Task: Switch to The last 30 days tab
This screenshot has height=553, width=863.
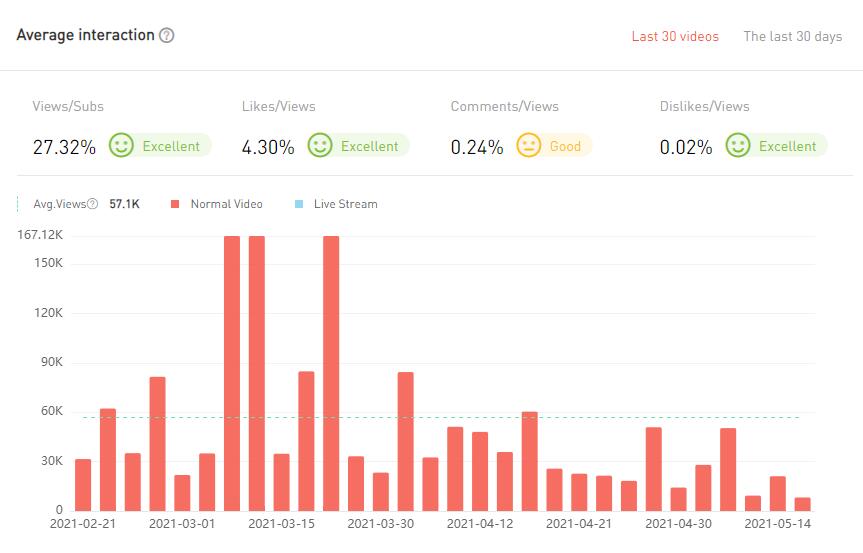Action: (x=792, y=37)
